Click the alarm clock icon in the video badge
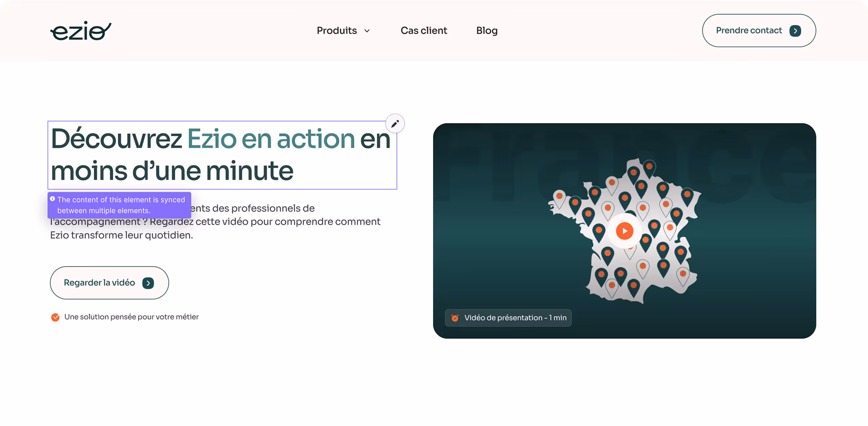This screenshot has width=868, height=426. pyautogui.click(x=455, y=318)
